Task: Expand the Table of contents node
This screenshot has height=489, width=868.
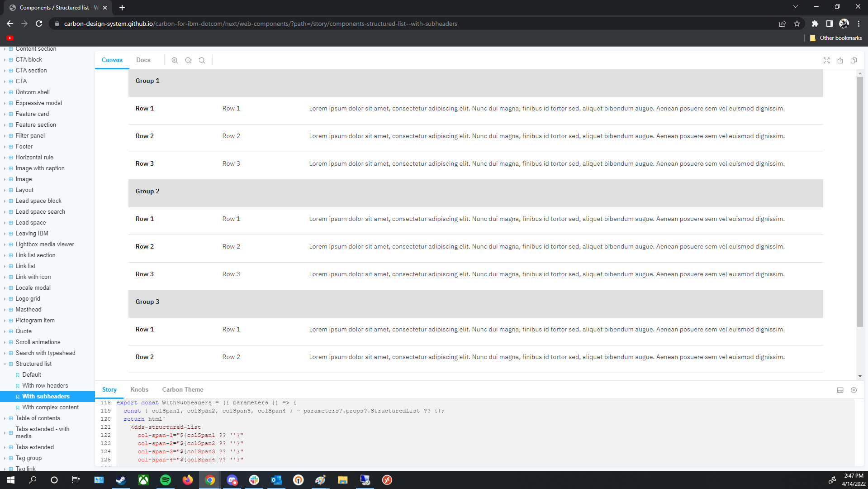Action: 5,418
